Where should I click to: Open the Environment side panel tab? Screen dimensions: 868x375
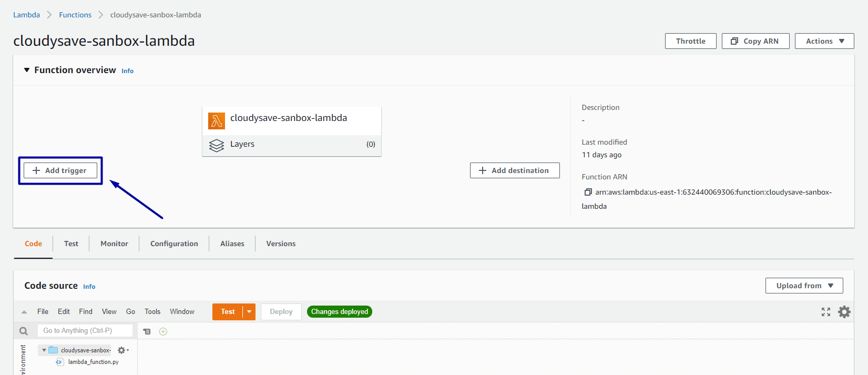pos(23,359)
